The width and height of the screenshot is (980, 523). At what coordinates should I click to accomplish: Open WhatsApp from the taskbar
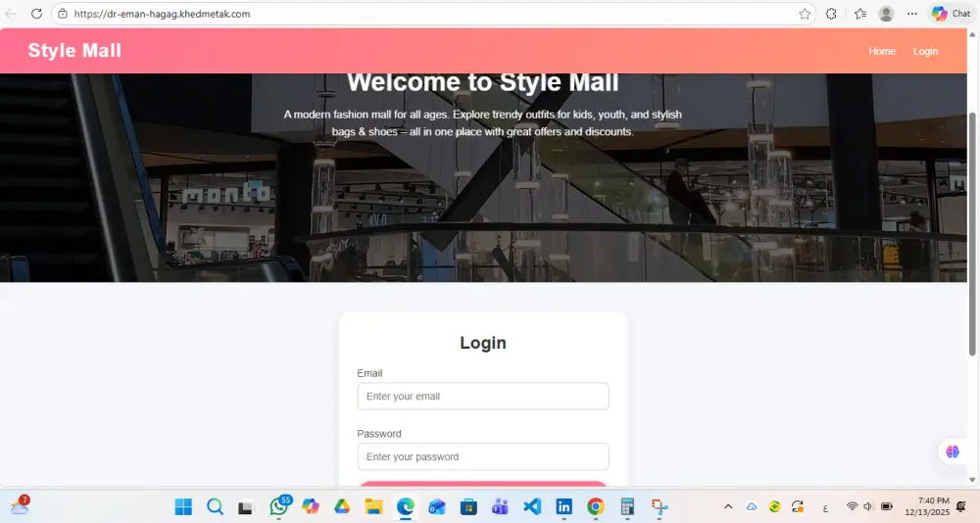pyautogui.click(x=279, y=506)
